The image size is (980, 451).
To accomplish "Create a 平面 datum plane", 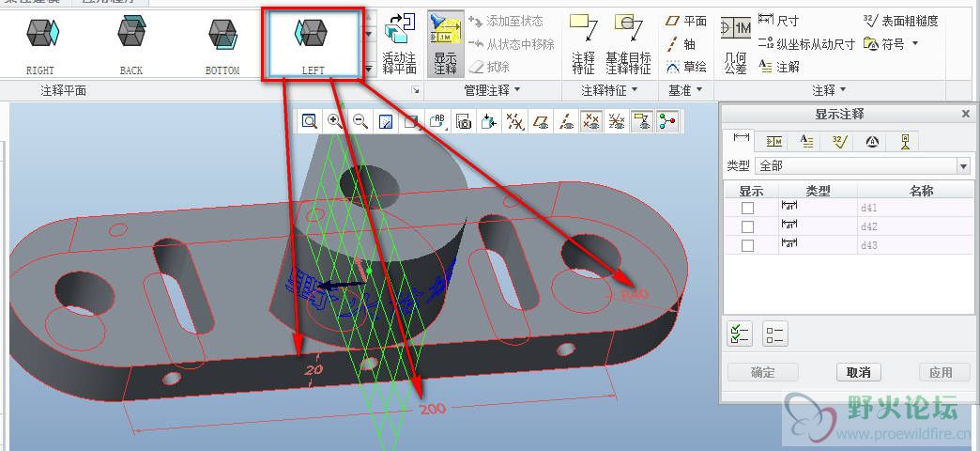I will pyautogui.click(x=685, y=22).
